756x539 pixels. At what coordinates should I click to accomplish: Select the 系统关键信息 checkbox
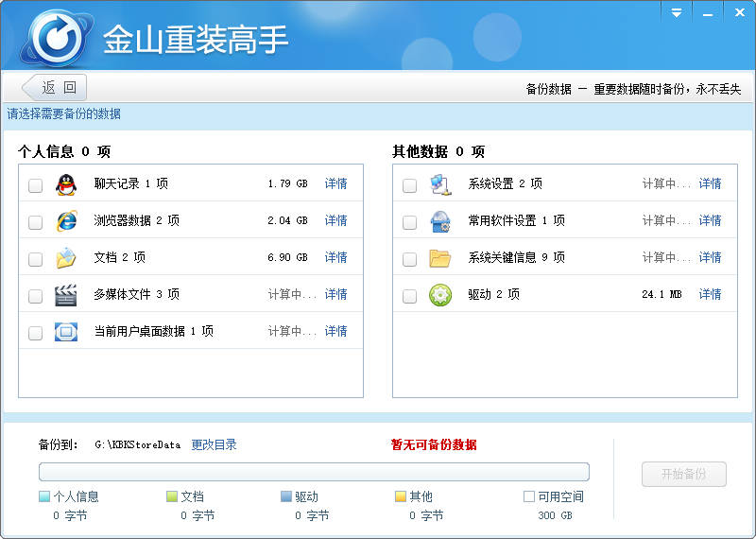coord(409,259)
